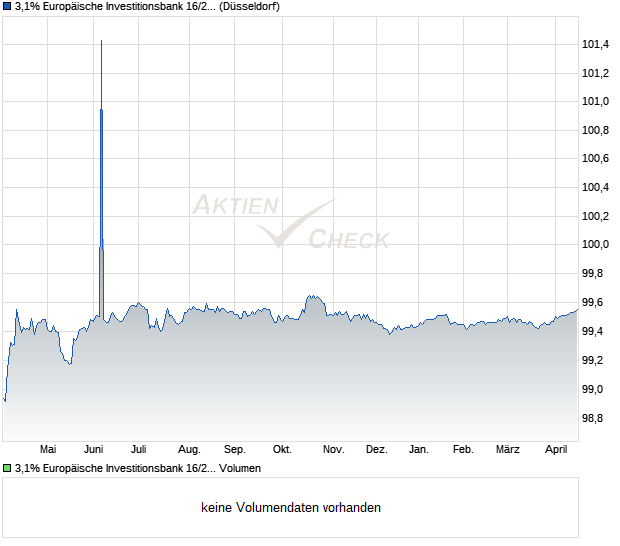This screenshot has height=546, width=620.
Task: Click the 'Sep.' month label on the x-axis
Action: [235, 450]
